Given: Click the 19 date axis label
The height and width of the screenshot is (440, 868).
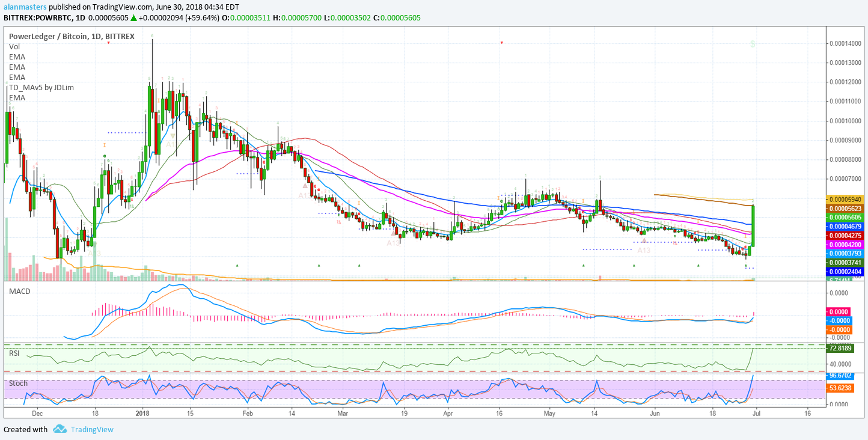Looking at the screenshot, I should (405, 414).
